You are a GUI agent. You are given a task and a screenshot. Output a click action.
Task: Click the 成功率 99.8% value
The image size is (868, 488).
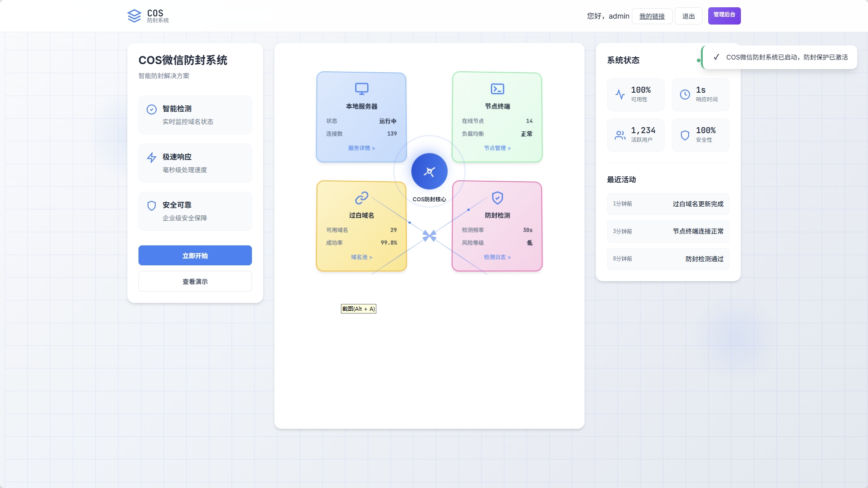click(x=389, y=243)
